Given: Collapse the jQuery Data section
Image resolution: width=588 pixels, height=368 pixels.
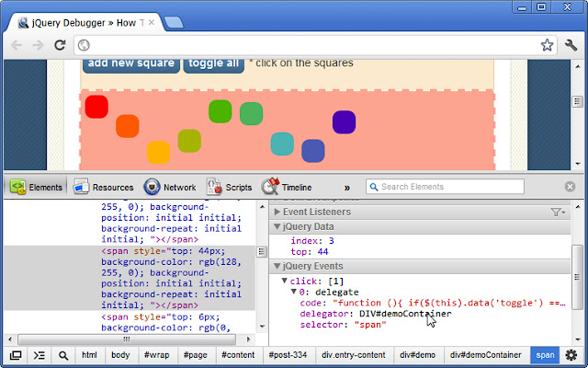Looking at the screenshot, I should tap(277, 226).
